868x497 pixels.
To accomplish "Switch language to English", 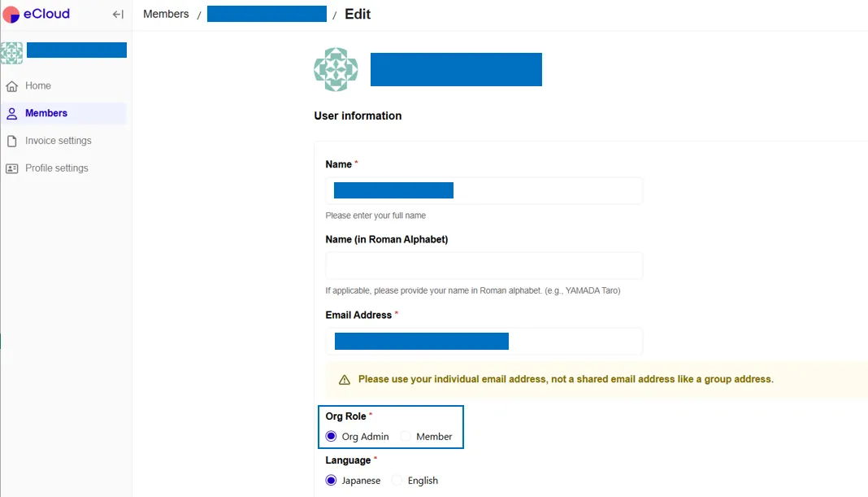I will pyautogui.click(x=398, y=480).
